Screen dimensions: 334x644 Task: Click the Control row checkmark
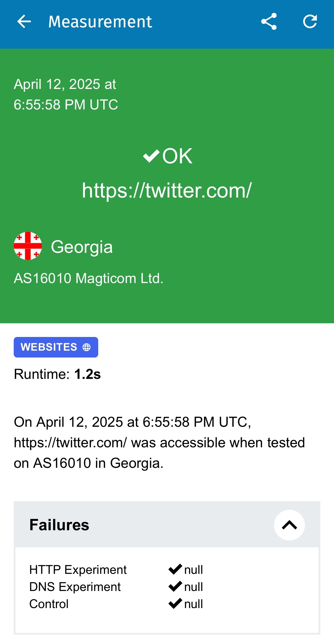pos(175,604)
